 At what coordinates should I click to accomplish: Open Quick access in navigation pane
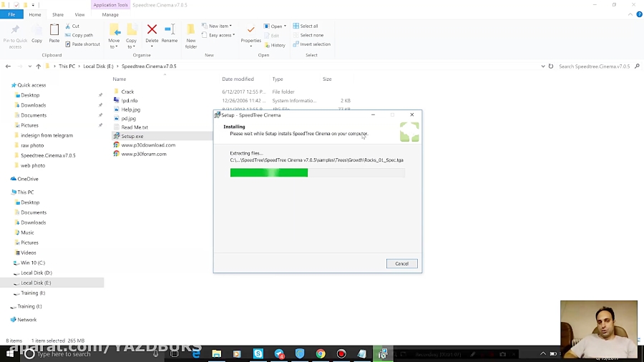(x=31, y=85)
